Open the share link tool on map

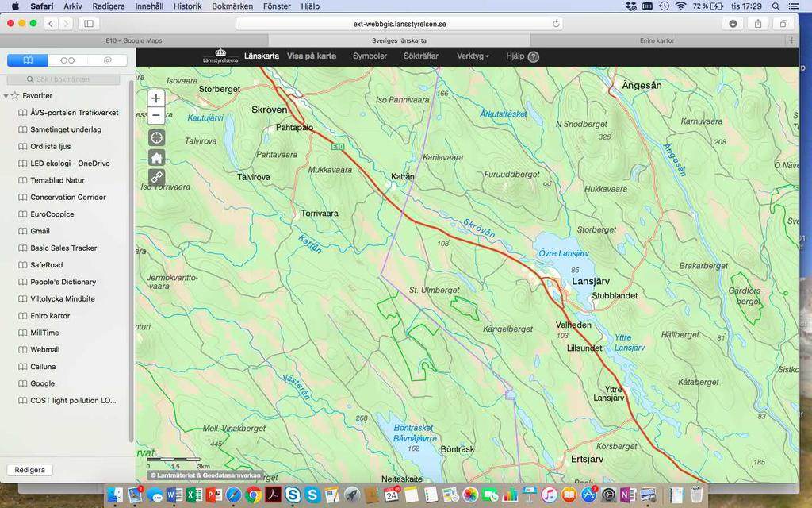[156, 177]
